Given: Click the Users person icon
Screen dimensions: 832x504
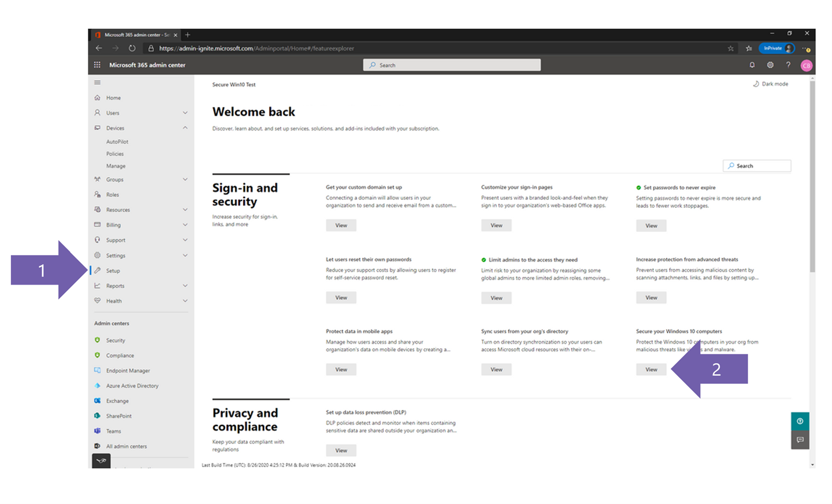Looking at the screenshot, I should coord(97,113).
